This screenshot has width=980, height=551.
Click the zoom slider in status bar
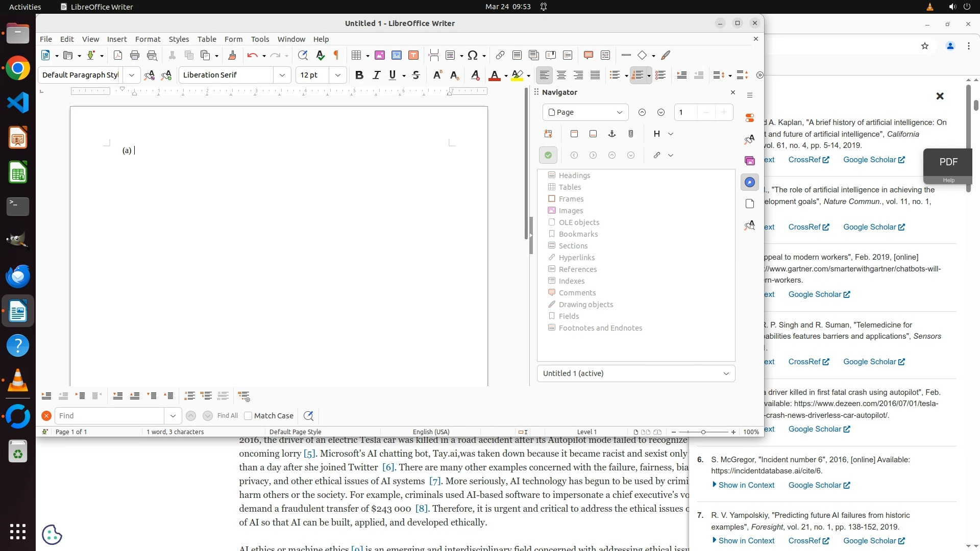(x=703, y=432)
